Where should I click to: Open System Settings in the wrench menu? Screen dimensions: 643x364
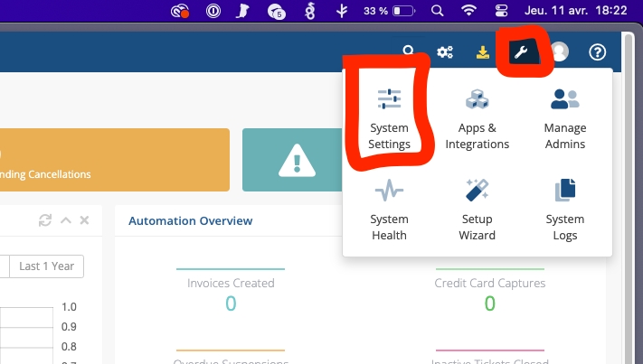click(389, 119)
